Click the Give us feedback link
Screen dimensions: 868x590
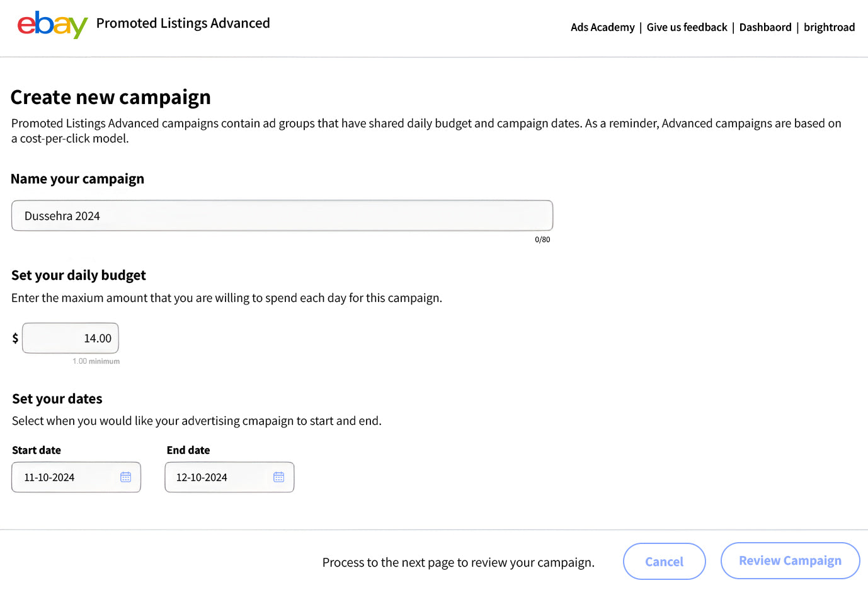click(687, 27)
